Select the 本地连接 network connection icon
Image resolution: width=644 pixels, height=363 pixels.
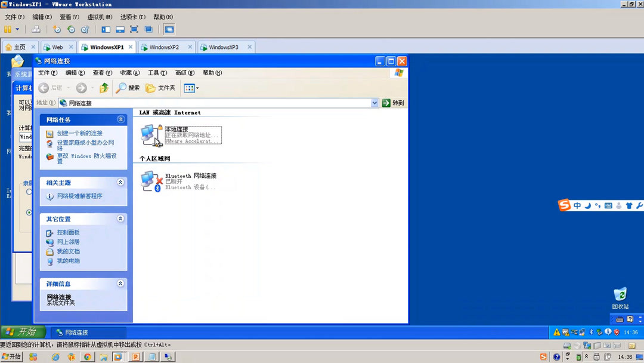coord(150,133)
